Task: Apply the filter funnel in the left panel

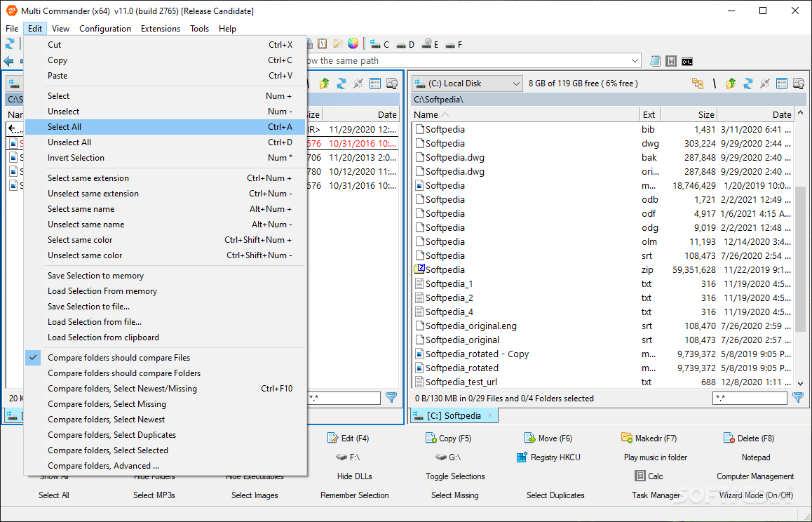Action: [391, 398]
